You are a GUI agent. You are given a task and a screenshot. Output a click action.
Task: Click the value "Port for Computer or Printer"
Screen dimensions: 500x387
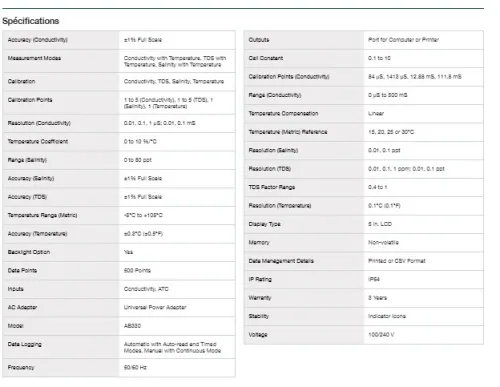404,40
